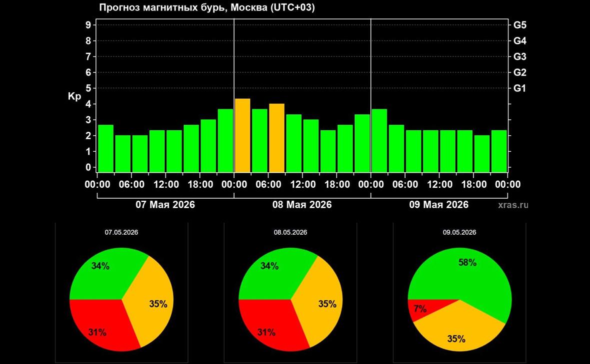Click the first orange bar at 00:00 on 08 May
This screenshot has height=364, width=590.
tap(242, 135)
